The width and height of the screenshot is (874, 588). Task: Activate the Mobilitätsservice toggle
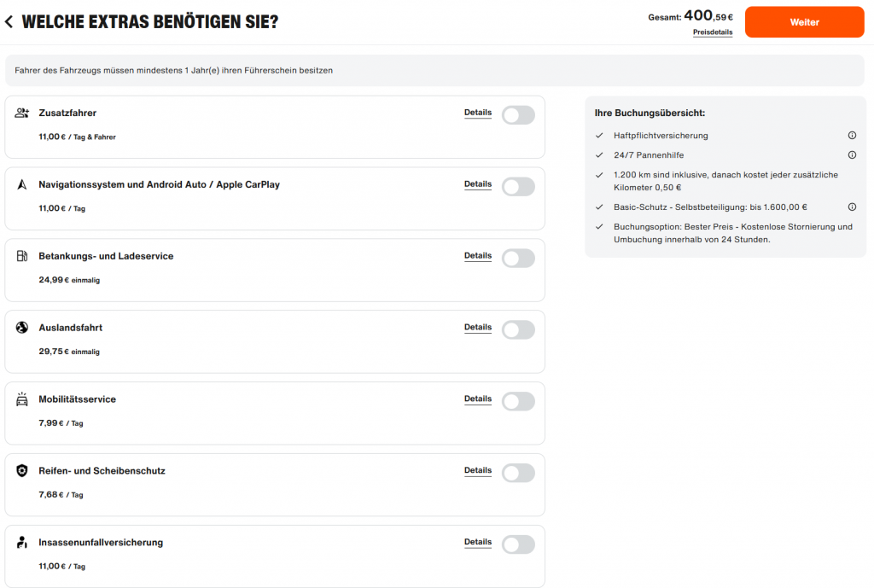click(518, 401)
